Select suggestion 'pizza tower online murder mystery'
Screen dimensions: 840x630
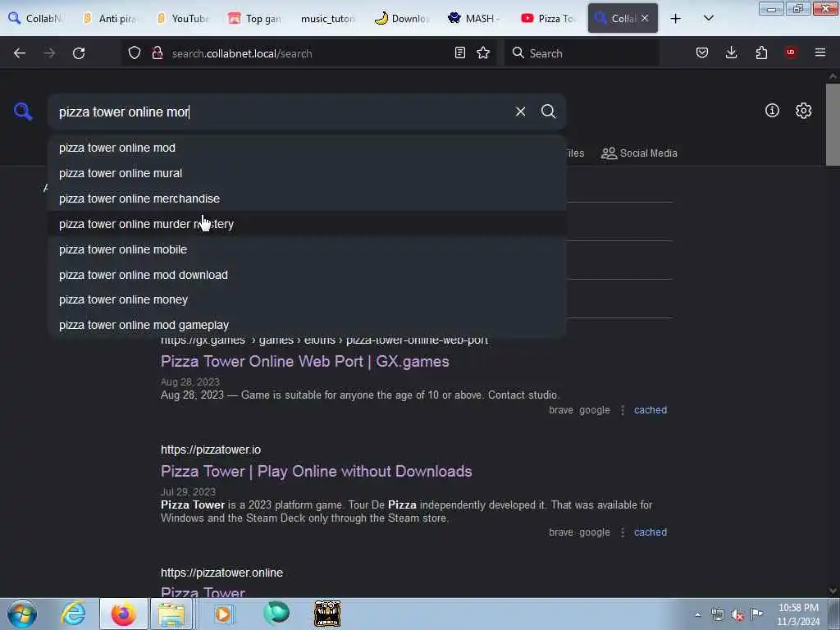click(307, 224)
